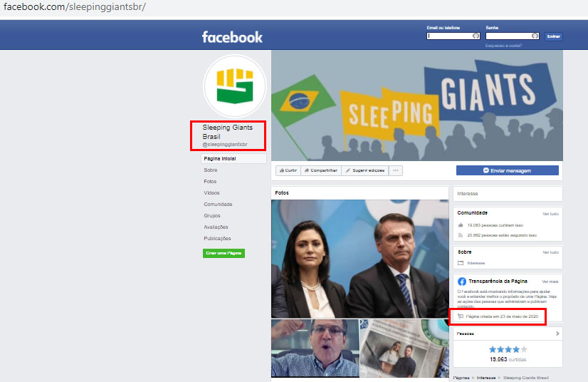The width and height of the screenshot is (588, 382).
Task: Click Ver tudo in the Comunidade card
Action: (550, 214)
